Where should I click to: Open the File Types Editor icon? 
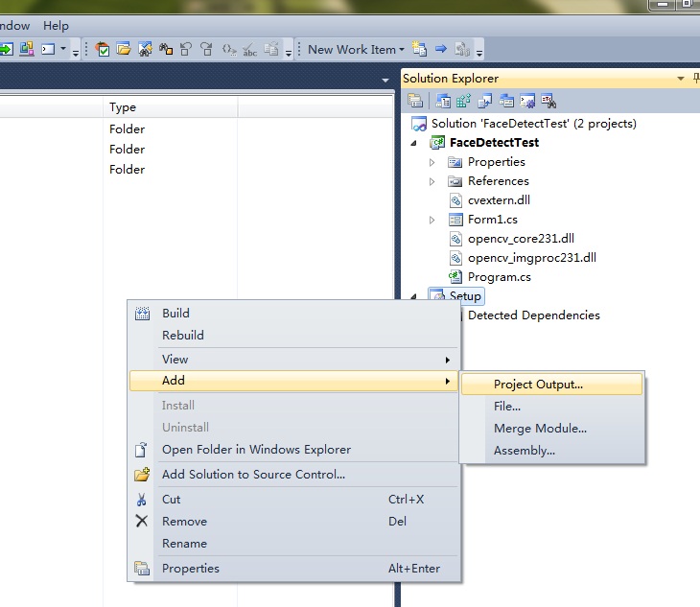(x=485, y=101)
